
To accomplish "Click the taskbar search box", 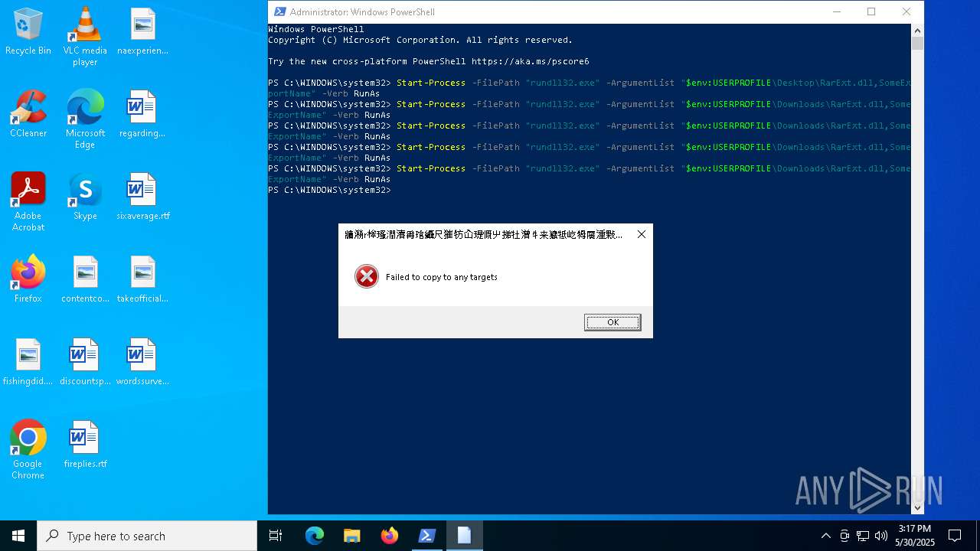I will (147, 536).
